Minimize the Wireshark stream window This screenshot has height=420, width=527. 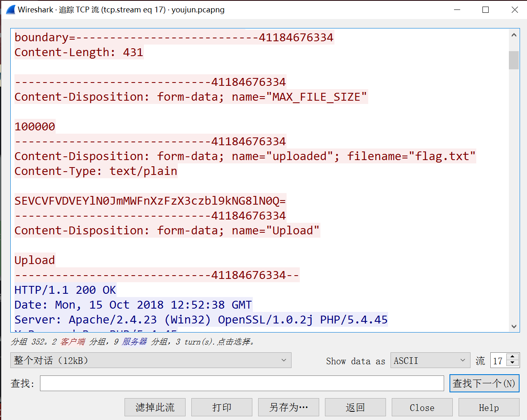tap(457, 9)
